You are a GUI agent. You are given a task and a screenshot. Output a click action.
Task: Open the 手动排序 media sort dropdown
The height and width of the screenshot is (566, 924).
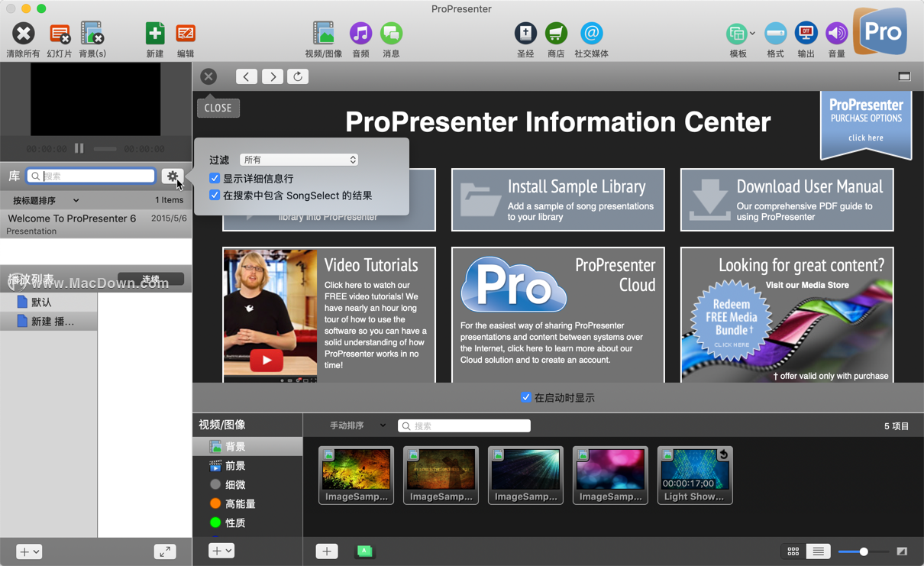(357, 425)
